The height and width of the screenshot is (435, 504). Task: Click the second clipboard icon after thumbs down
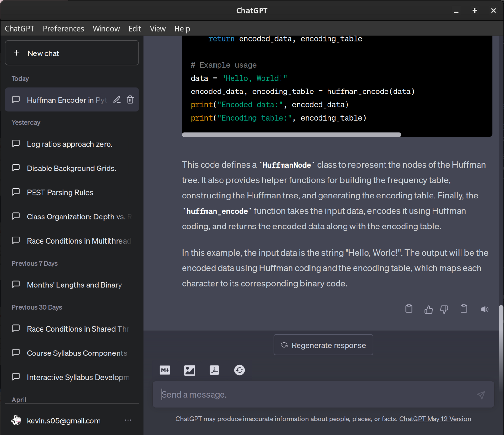(x=464, y=309)
